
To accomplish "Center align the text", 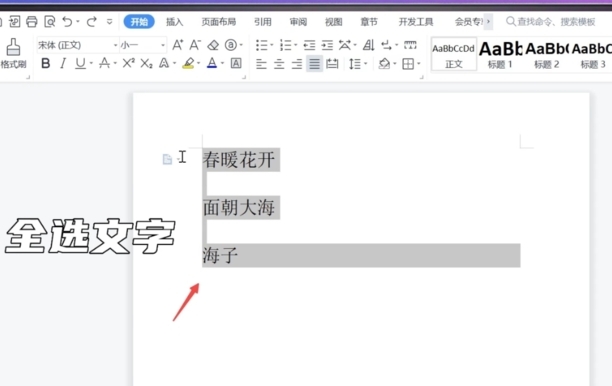I will point(279,63).
